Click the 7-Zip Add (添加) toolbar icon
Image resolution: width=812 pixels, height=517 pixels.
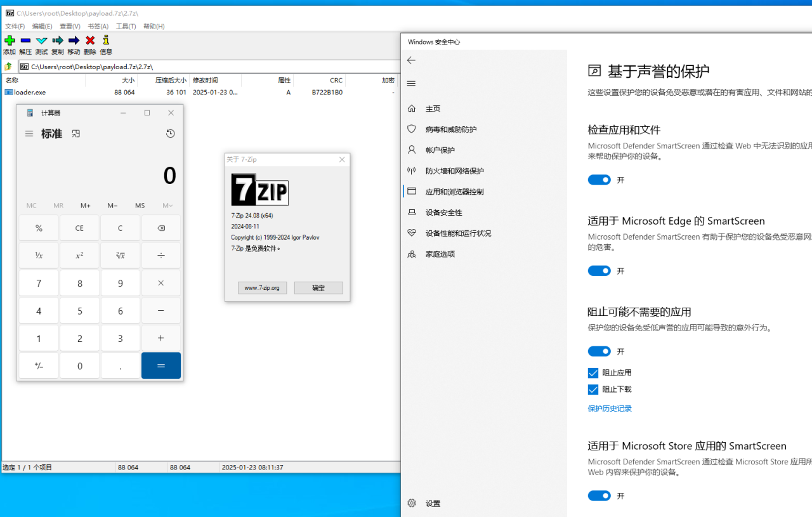coord(10,41)
